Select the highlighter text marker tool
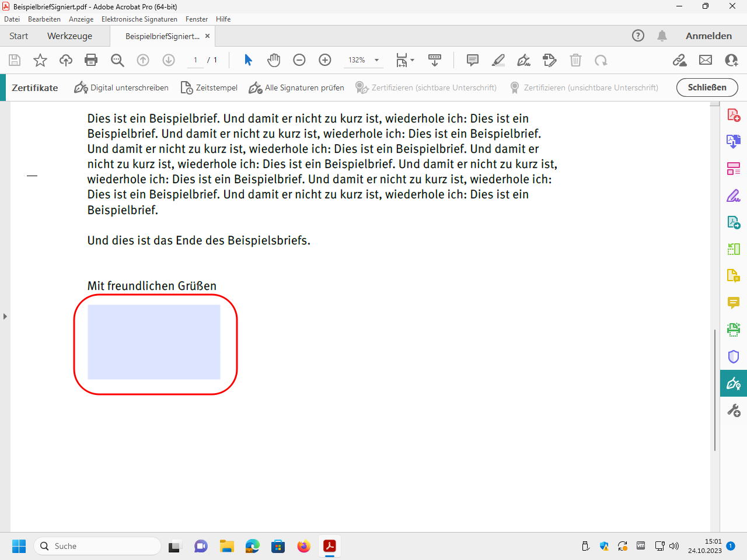 point(498,60)
